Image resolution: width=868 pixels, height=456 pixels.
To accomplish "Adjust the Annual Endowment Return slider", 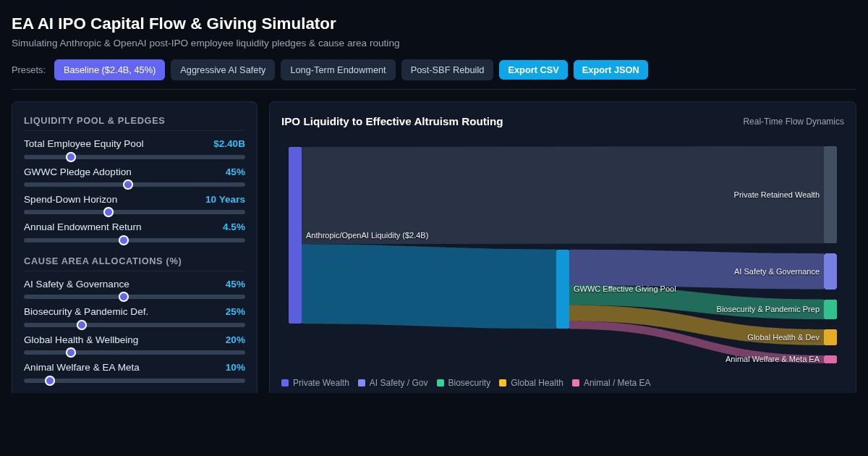I will point(135,240).
